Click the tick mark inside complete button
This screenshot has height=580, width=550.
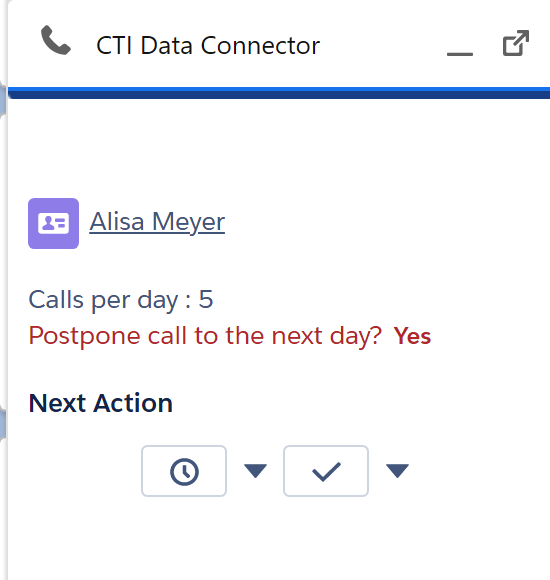[x=326, y=472]
